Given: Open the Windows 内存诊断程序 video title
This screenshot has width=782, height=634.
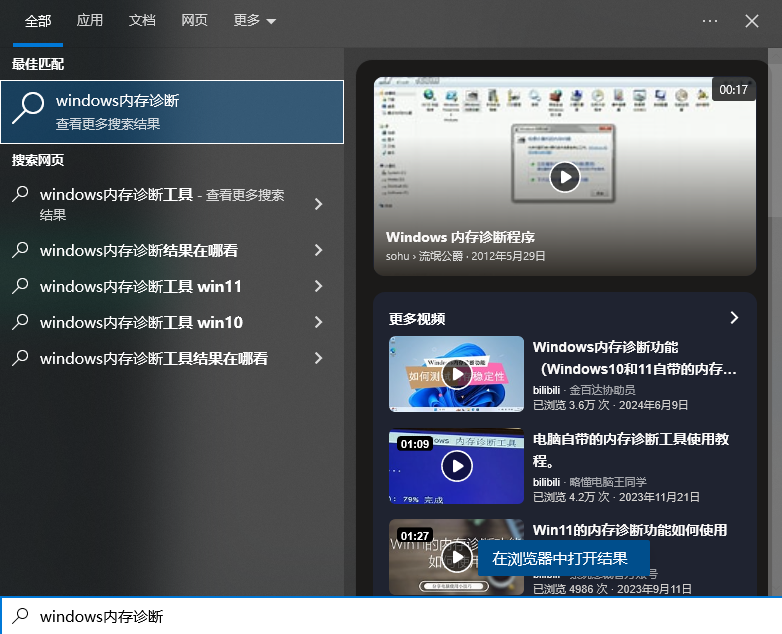Looking at the screenshot, I should 460,237.
